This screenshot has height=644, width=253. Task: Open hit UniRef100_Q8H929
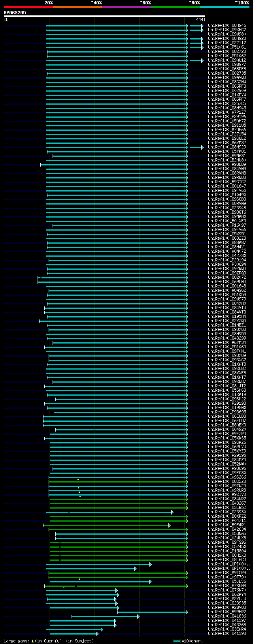pyautogui.click(x=227, y=147)
